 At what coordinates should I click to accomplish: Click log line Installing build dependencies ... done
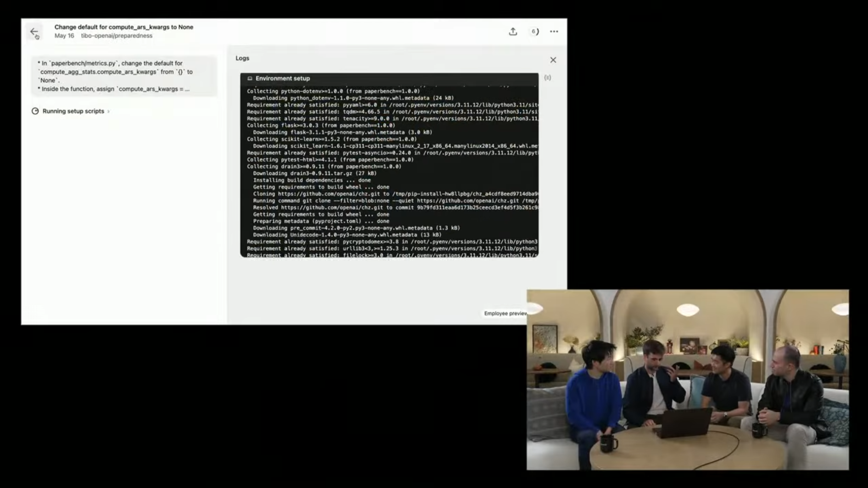tap(312, 180)
